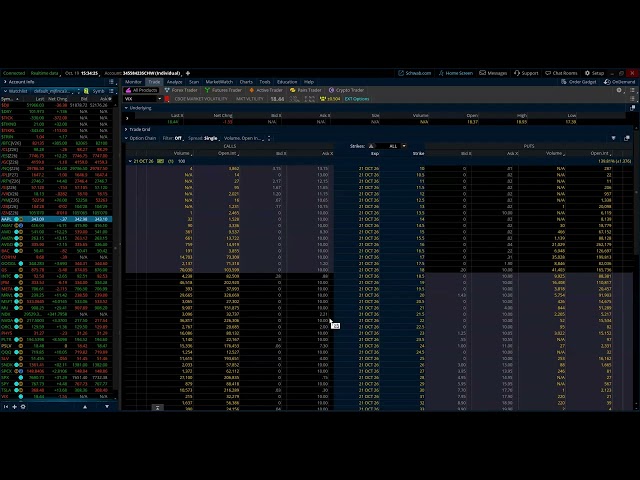The width and height of the screenshot is (640, 480).
Task: Open the Order Gadget
Action: 579,82
